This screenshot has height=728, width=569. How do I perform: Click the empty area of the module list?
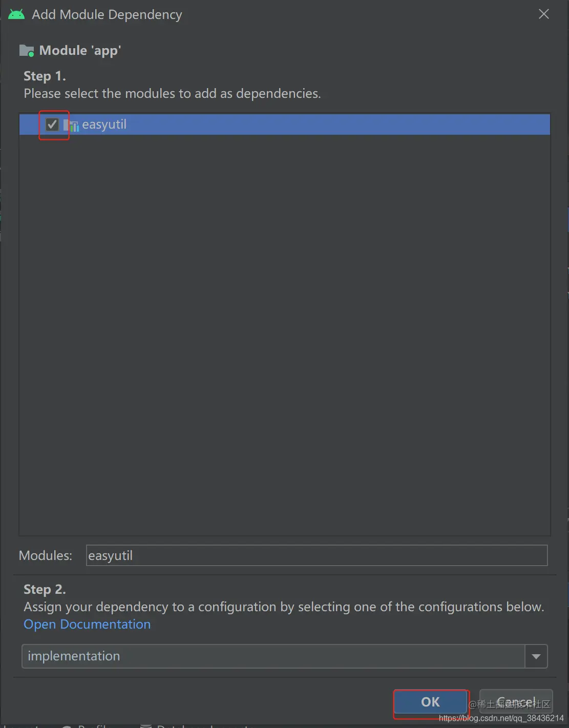pos(284,333)
